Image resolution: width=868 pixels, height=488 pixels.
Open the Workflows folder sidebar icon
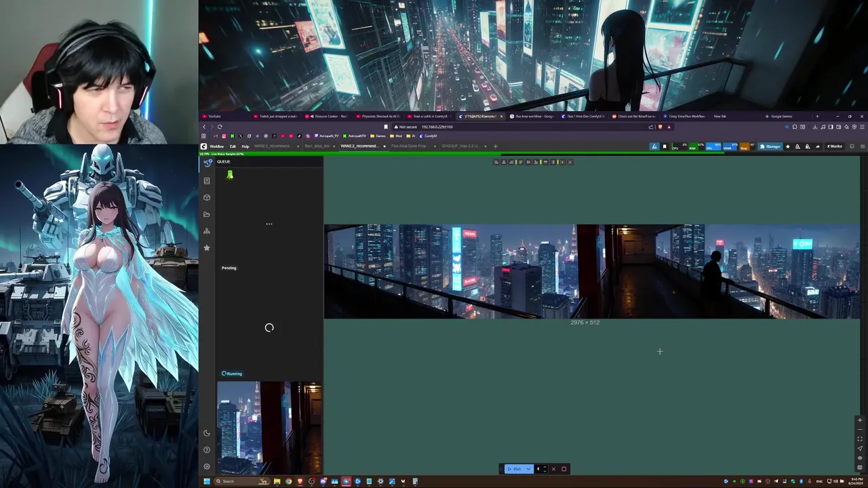click(207, 214)
